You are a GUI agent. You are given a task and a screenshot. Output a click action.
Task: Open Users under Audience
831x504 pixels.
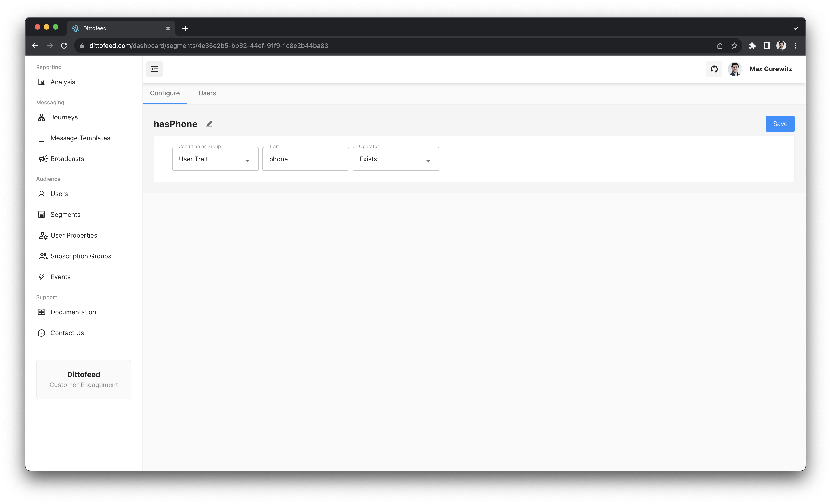click(59, 194)
